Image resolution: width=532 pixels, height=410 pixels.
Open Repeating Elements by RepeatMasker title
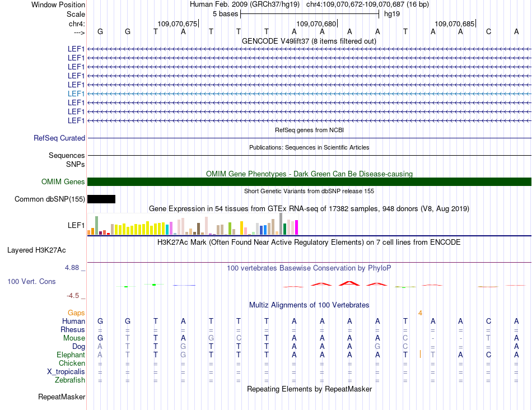point(309,389)
